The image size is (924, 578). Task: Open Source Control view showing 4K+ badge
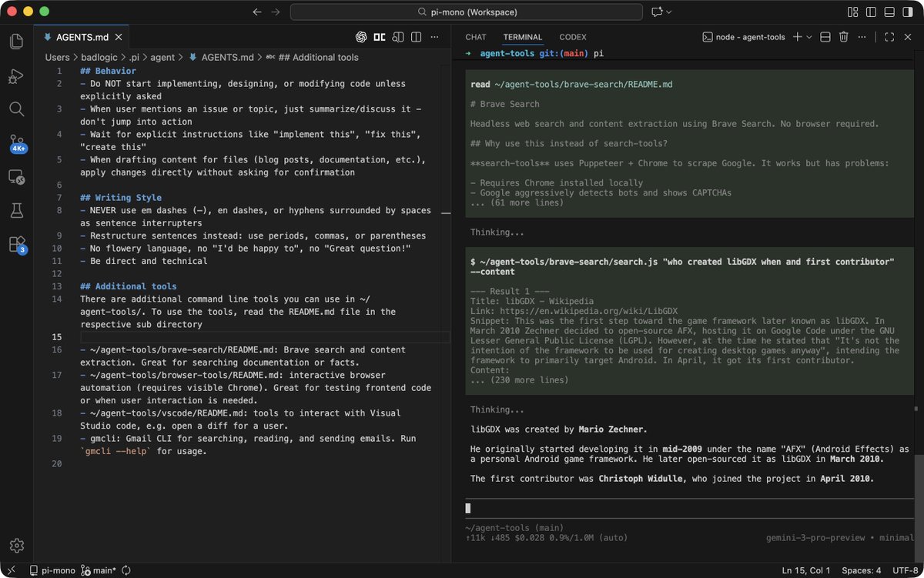[16, 143]
